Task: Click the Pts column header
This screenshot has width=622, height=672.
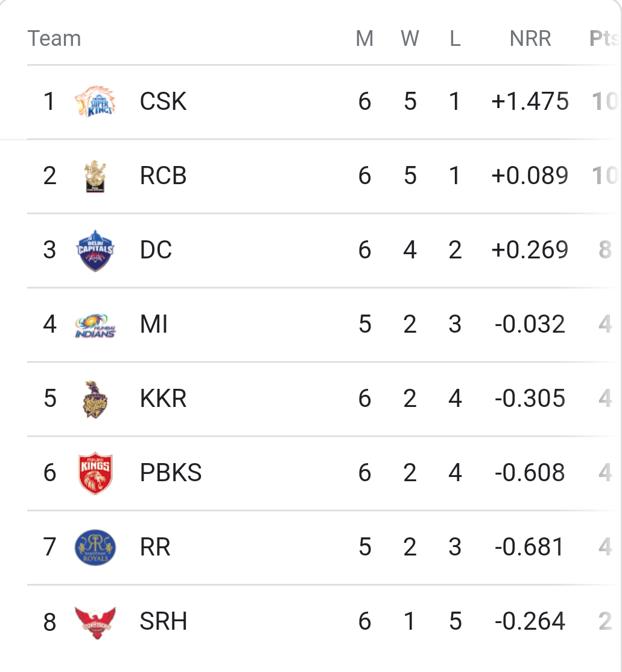Action: pos(604,39)
